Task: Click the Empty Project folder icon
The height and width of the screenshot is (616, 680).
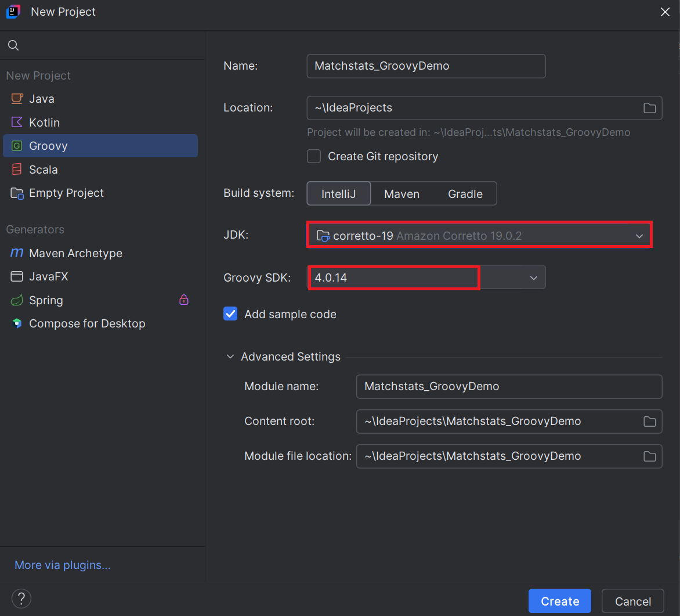Action: click(x=17, y=193)
